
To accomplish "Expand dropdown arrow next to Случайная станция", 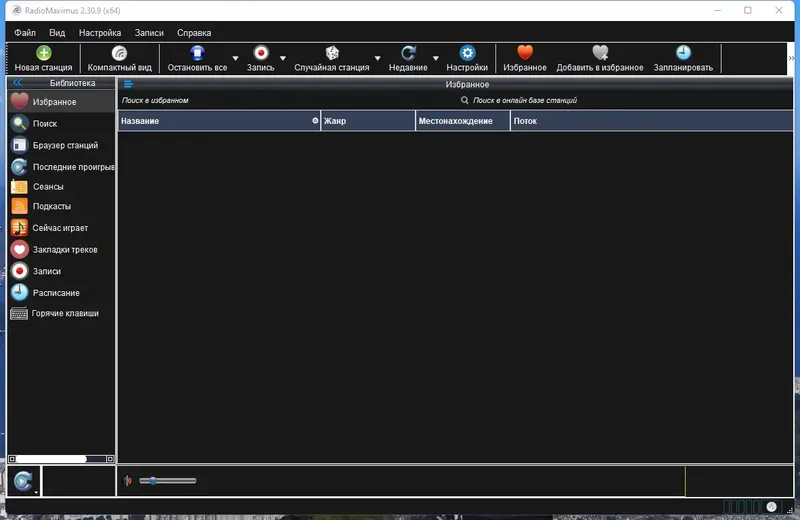I will click(x=378, y=58).
